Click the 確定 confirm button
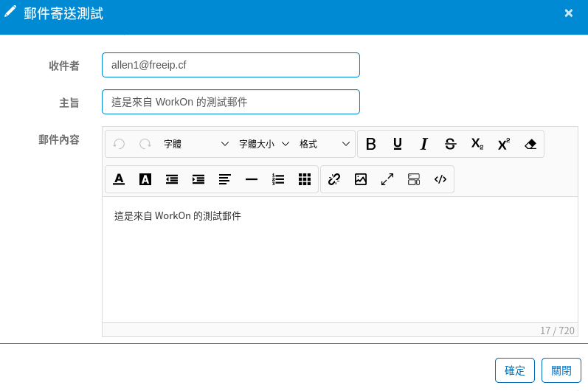 tap(515, 370)
